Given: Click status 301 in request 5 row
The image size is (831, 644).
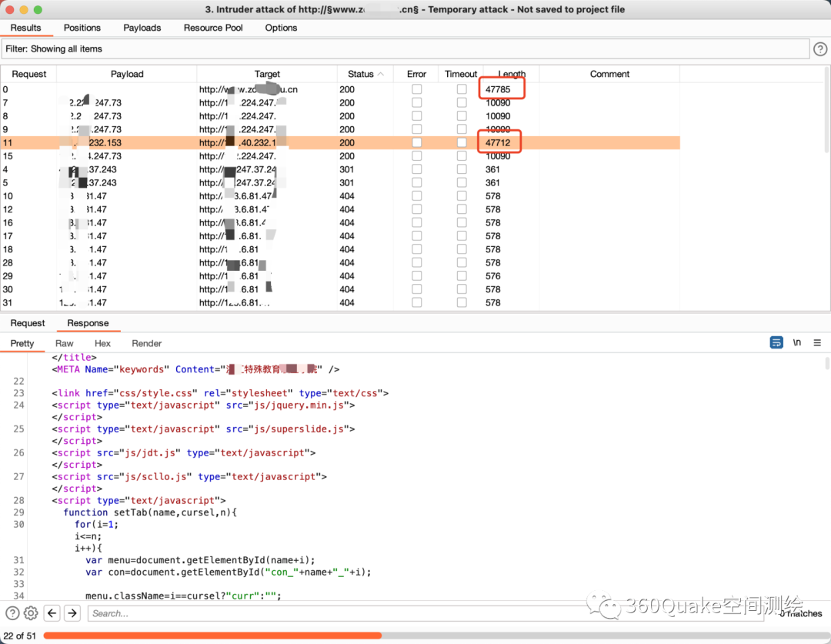Looking at the screenshot, I should (x=346, y=182).
